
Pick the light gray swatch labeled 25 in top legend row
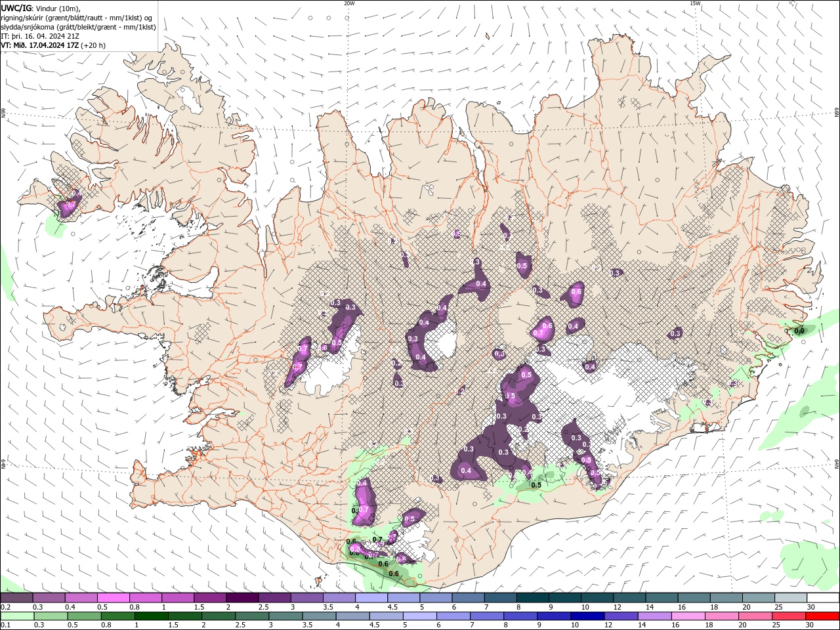pos(791,598)
